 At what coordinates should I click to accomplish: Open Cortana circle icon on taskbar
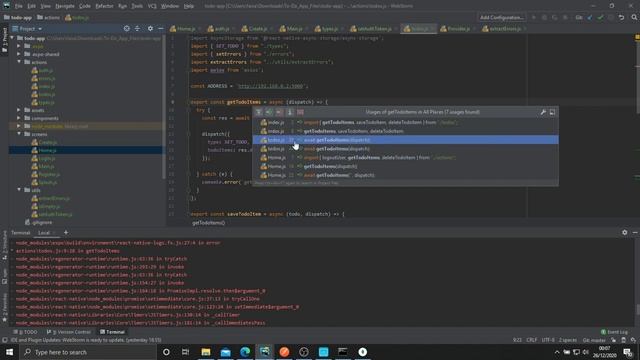[166, 352]
